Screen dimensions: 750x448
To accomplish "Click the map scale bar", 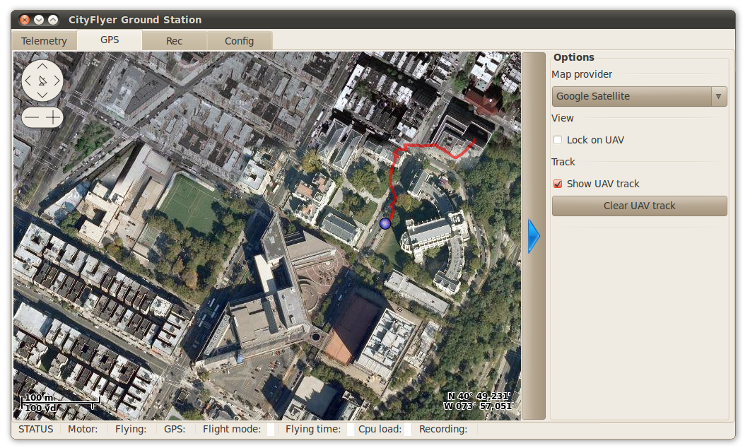I will pyautogui.click(x=58, y=403).
